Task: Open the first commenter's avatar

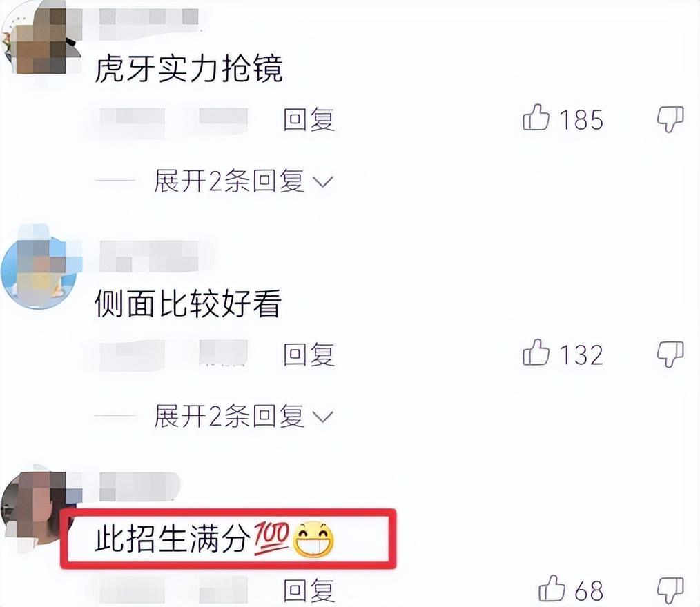Action: [x=41, y=40]
